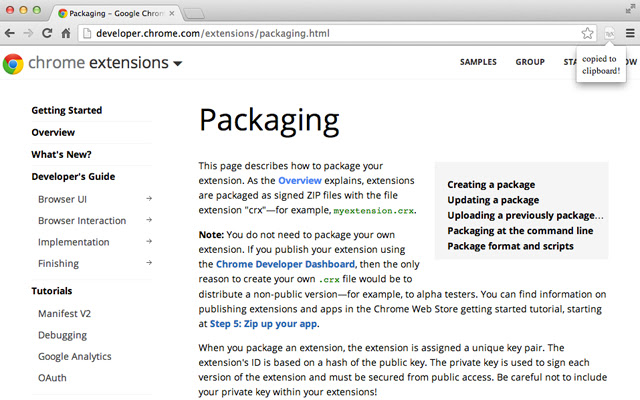Expand the Implementation sidebar section

tap(148, 242)
